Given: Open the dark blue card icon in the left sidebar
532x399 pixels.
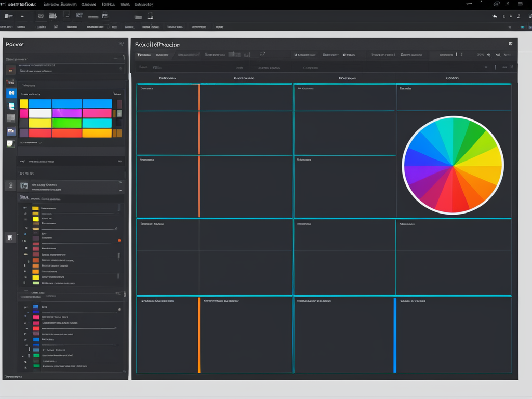Looking at the screenshot, I should 11,131.
